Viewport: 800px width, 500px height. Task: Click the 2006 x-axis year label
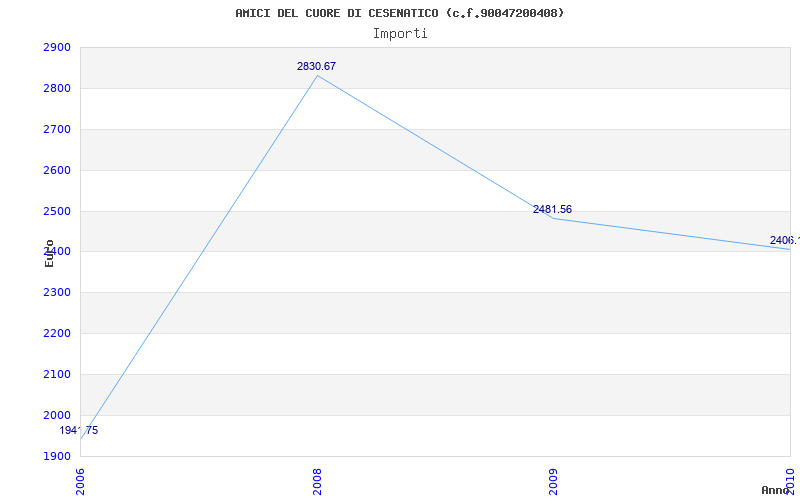pos(80,482)
